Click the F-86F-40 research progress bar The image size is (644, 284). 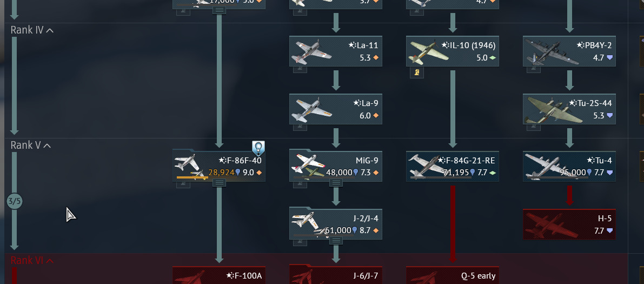point(192,177)
